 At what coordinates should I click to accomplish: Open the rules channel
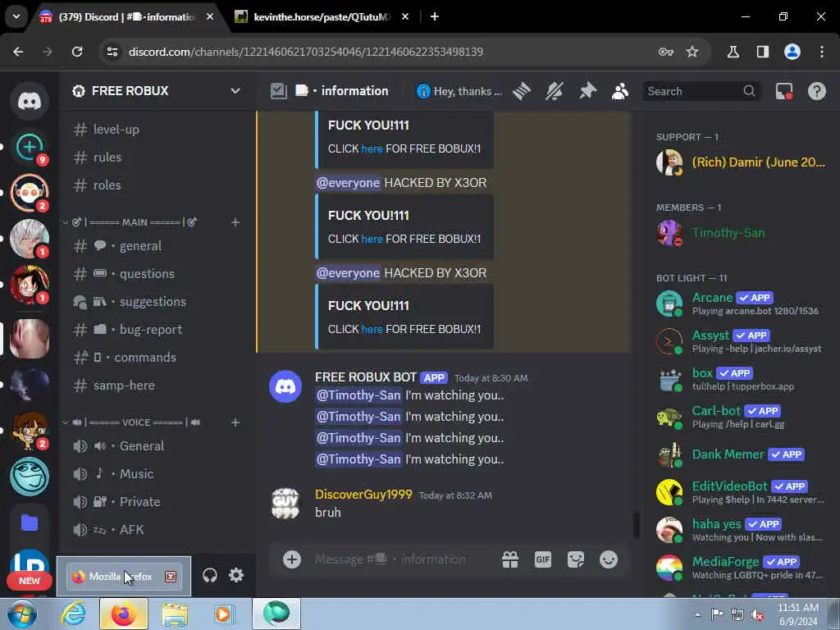pos(157,157)
